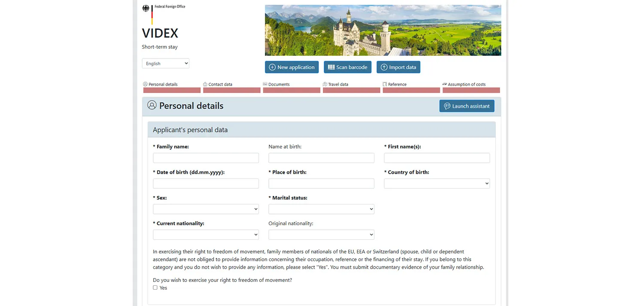Expand the Original nationality dropdown

[x=322, y=235]
